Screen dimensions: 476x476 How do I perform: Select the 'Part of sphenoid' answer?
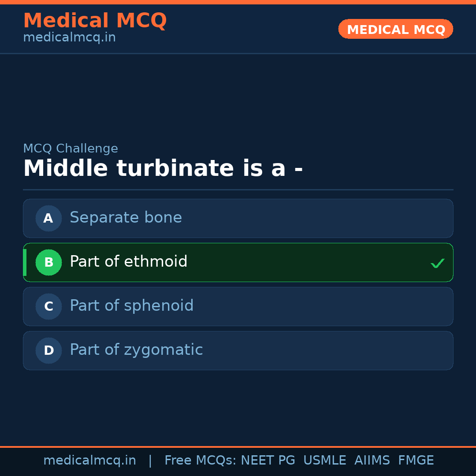131,306
